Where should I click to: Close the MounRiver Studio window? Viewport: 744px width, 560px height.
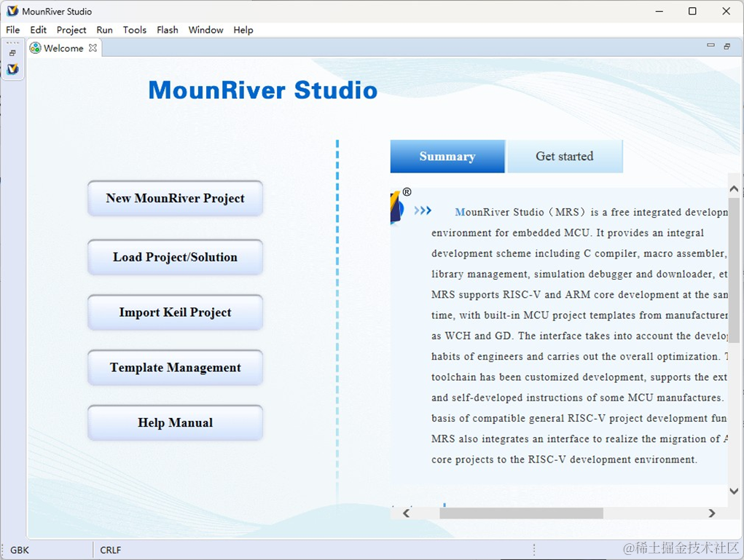coord(726,12)
